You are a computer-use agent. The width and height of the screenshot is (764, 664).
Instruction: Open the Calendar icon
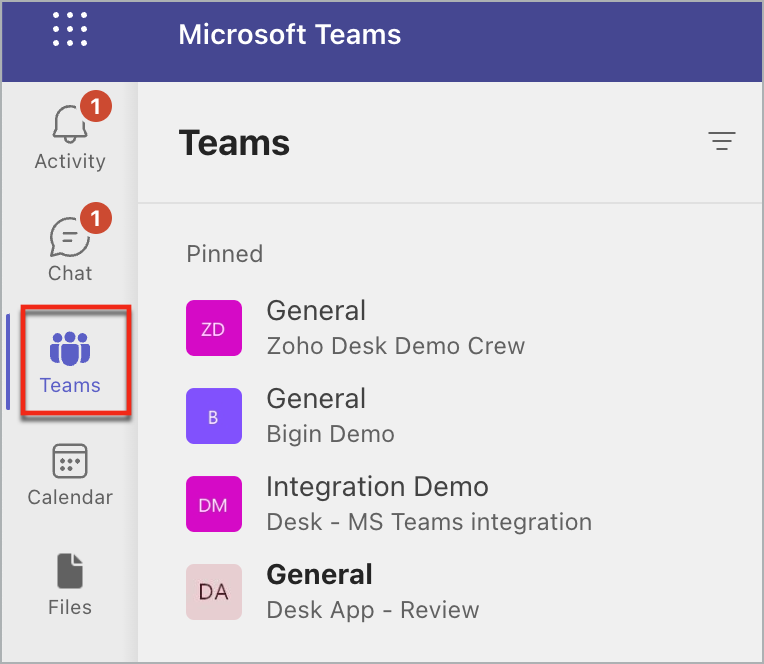click(x=70, y=462)
